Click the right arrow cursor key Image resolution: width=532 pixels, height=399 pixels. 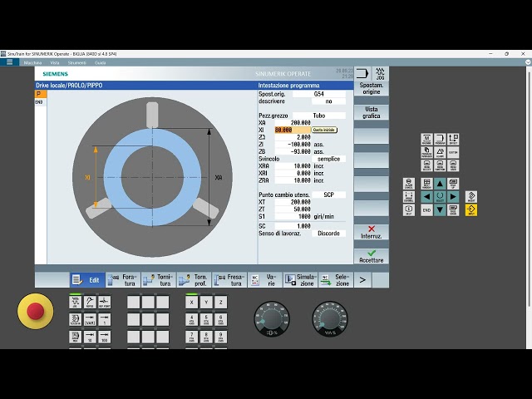453,196
